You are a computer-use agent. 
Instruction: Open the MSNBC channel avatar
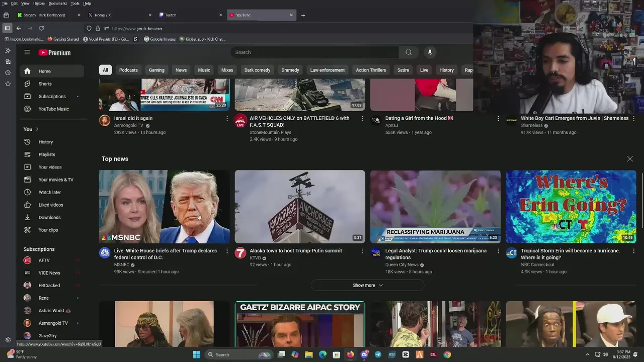pyautogui.click(x=105, y=252)
